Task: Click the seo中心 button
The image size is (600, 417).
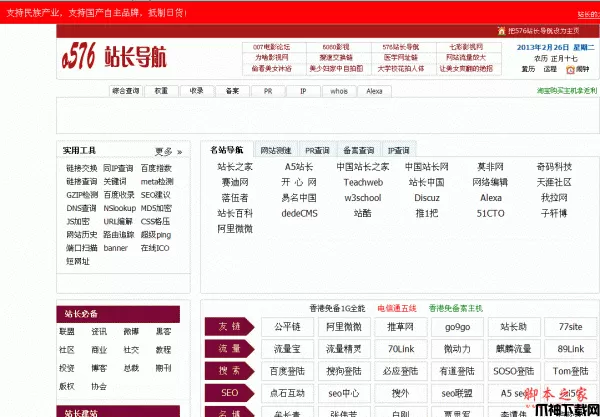Action: pyautogui.click(x=344, y=393)
